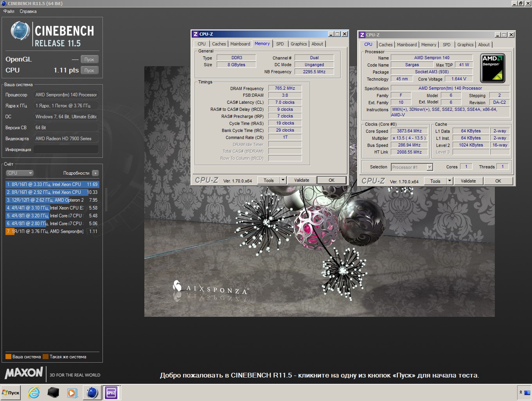
Task: Click the MAXON logo at the bottom left
Action: tap(24, 373)
